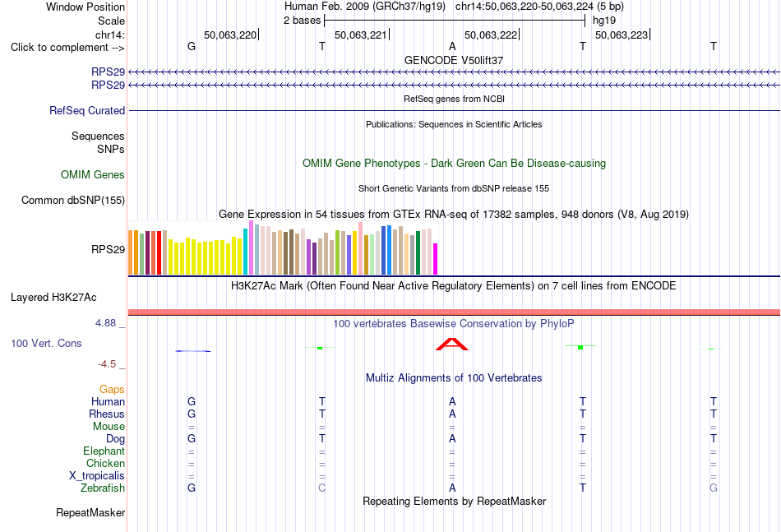Image resolution: width=781 pixels, height=532 pixels.
Task: Click the red A PhyloP conservation peak
Action: point(452,345)
